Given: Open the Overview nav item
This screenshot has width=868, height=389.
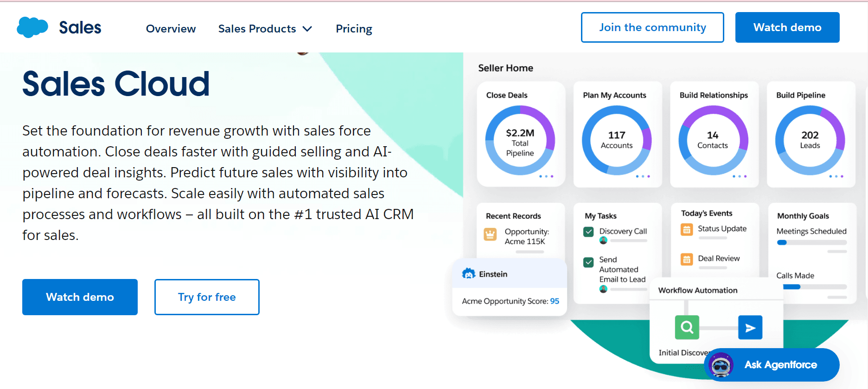Looking at the screenshot, I should 171,29.
